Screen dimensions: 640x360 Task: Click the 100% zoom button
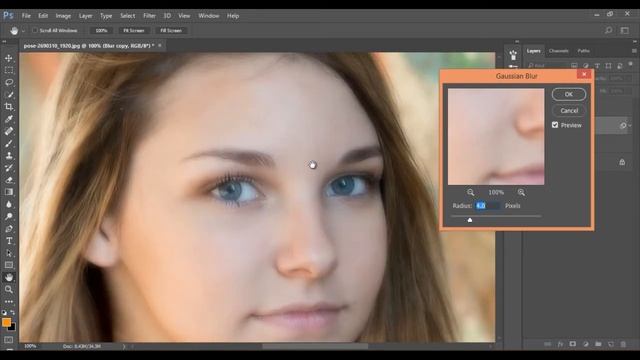point(101,31)
